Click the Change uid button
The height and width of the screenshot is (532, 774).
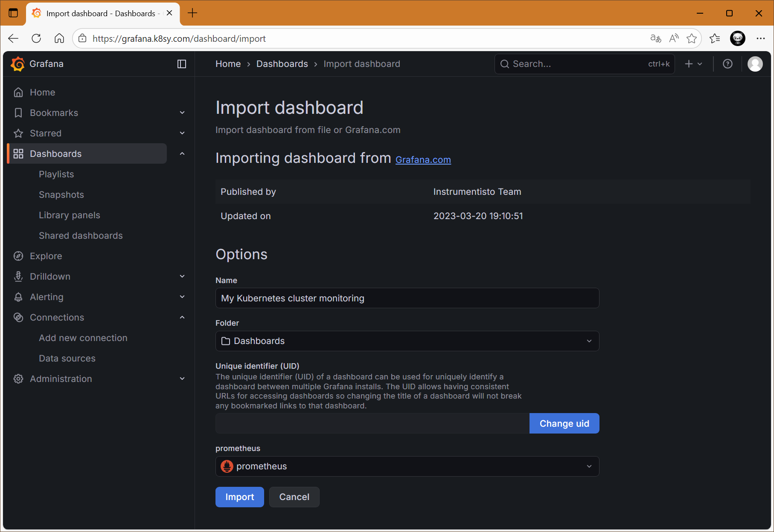(564, 424)
